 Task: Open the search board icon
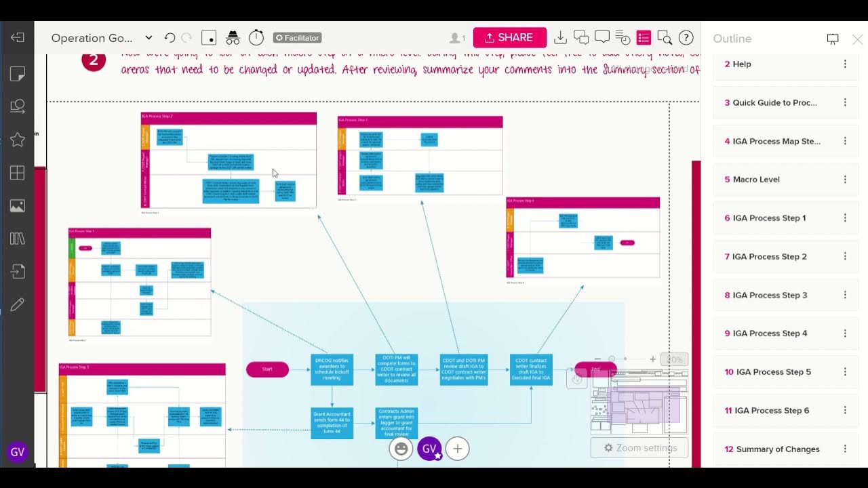pos(665,38)
